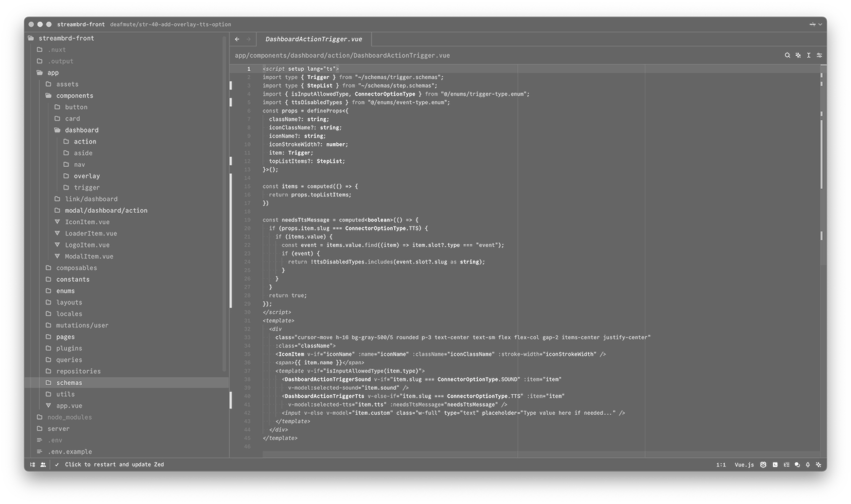The image size is (851, 504).
Task: Click project panel vertical scrollbar
Action: [x=224, y=204]
